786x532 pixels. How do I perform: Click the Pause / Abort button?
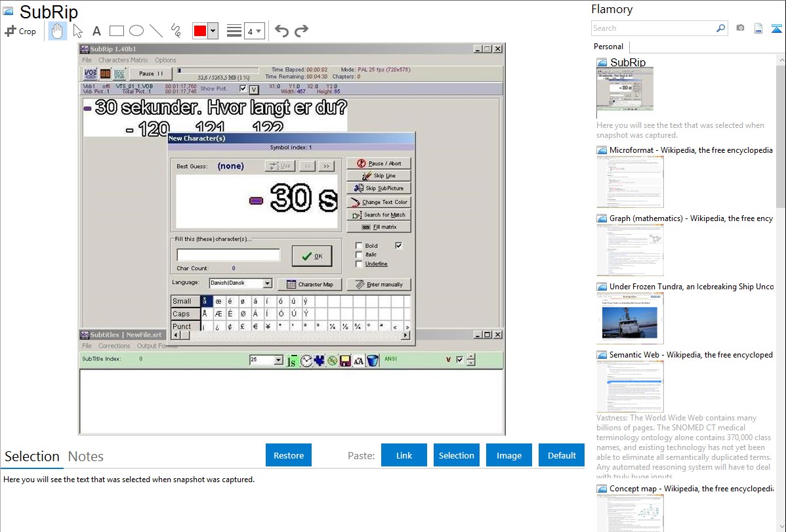tap(379, 163)
